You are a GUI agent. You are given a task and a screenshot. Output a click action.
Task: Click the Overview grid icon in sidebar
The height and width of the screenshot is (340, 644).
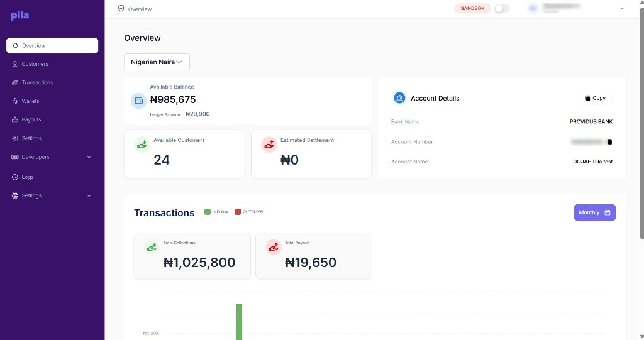click(x=15, y=46)
